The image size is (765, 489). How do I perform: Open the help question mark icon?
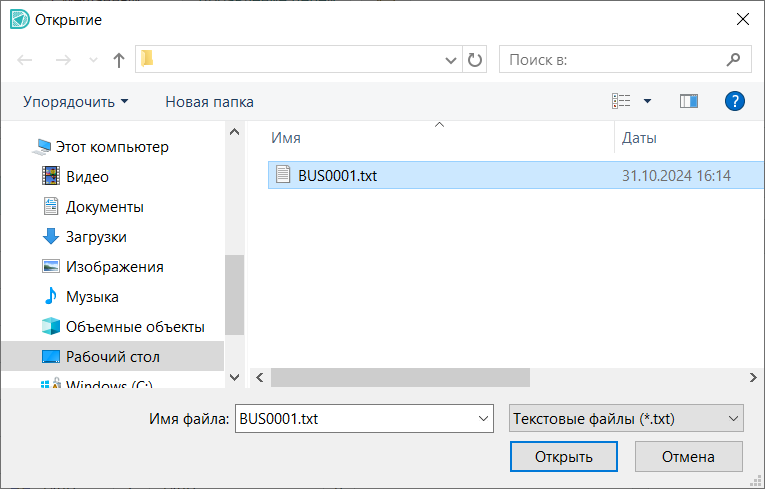(x=735, y=101)
